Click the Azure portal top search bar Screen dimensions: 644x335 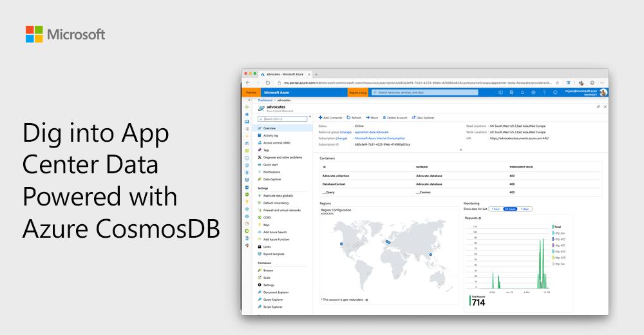tap(424, 93)
